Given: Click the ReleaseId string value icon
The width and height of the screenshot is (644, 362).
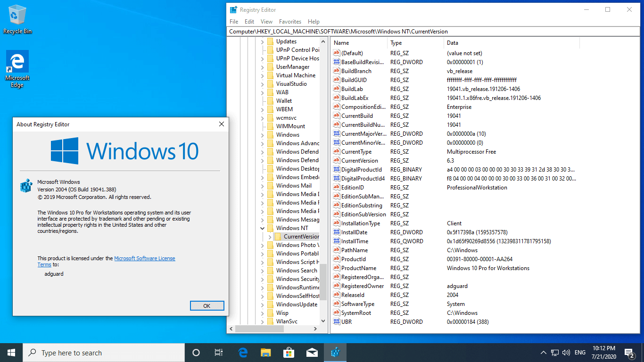Looking at the screenshot, I should tap(337, 295).
